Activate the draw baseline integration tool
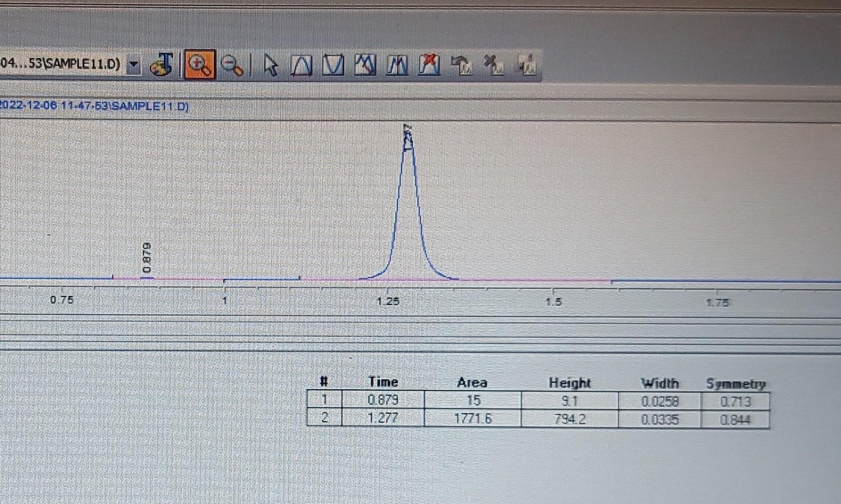Viewport: 841px width, 504px height. (301, 65)
